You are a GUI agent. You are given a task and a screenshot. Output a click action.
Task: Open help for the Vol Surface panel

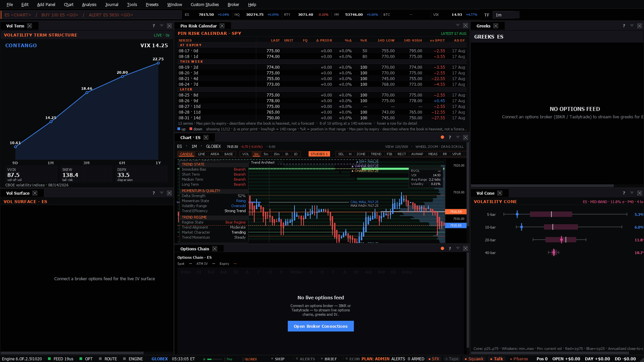click(x=154, y=193)
